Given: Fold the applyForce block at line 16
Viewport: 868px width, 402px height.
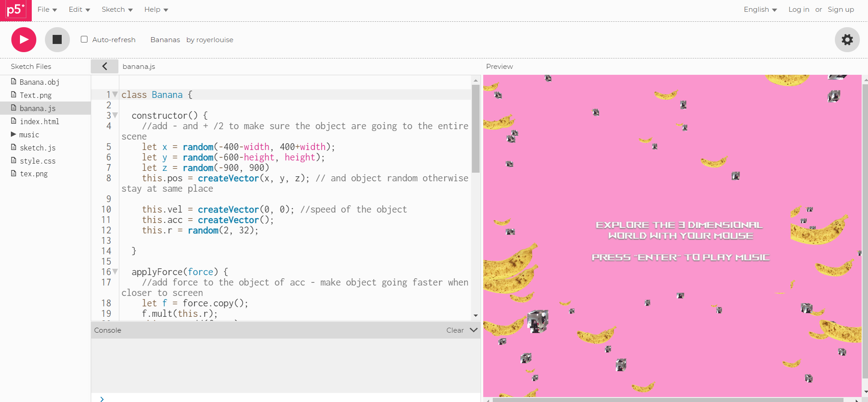Looking at the screenshot, I should [115, 271].
